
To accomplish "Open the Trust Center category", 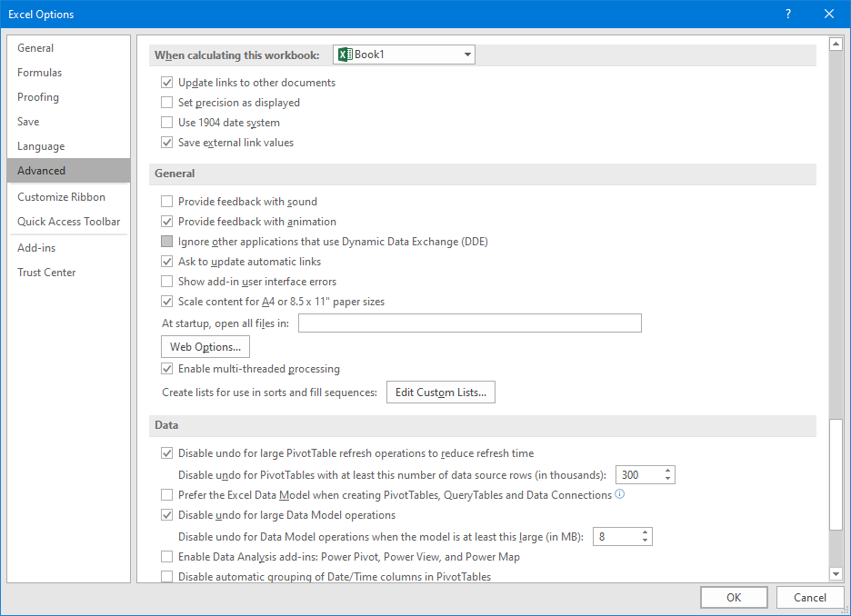I will click(x=69, y=273).
